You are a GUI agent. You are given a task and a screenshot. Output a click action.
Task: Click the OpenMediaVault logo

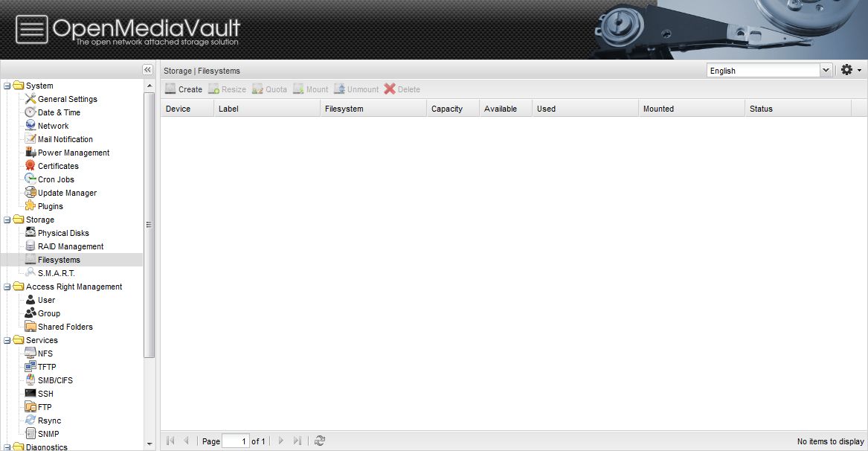click(x=129, y=29)
